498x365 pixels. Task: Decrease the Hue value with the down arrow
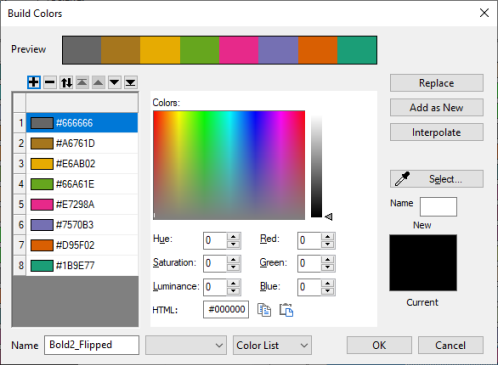[233, 244]
